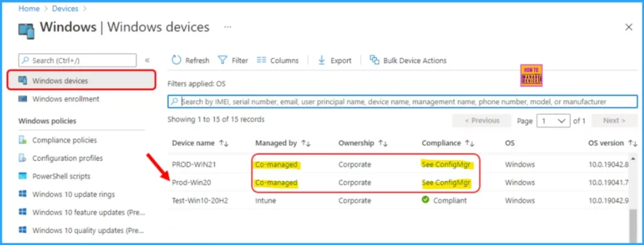644x245 pixels.
Task: Click the Columns icon
Action: 262,60
